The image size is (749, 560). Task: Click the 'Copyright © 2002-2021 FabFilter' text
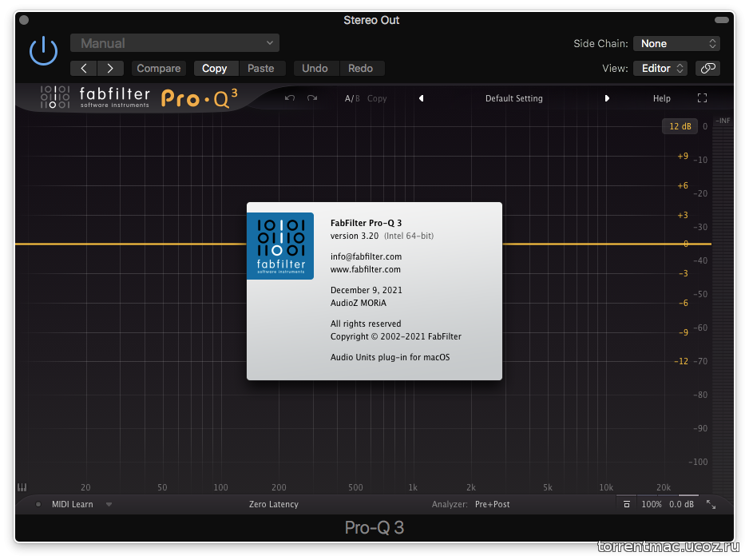396,336
